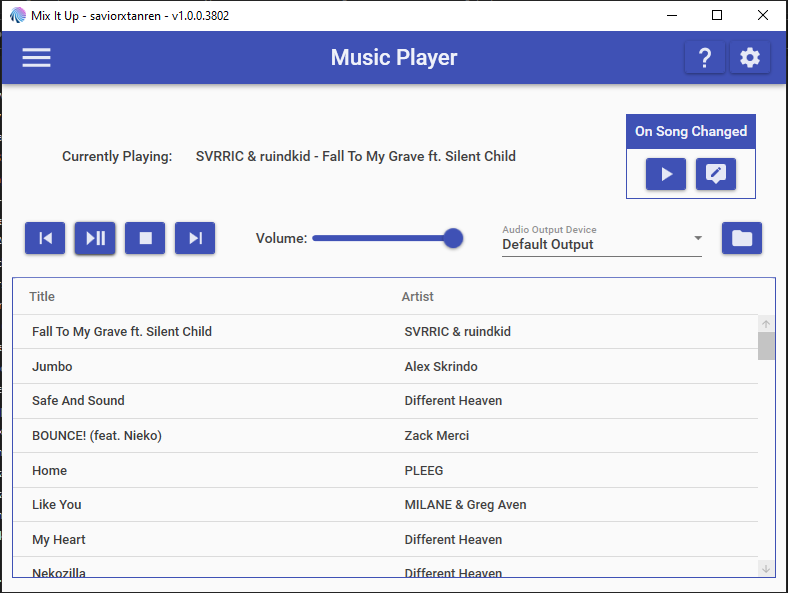The image size is (788, 593).
Task: Open the help question mark button
Action: [705, 57]
